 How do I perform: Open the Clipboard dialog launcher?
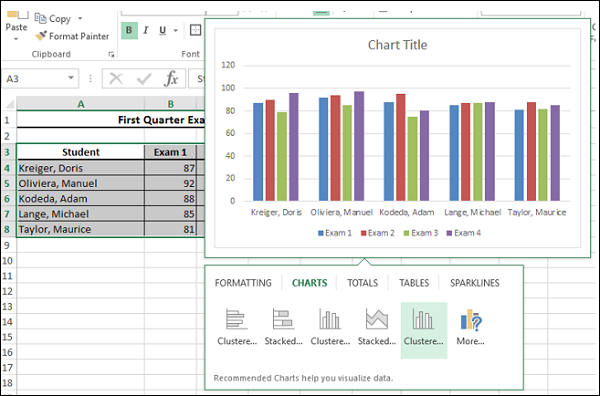111,55
